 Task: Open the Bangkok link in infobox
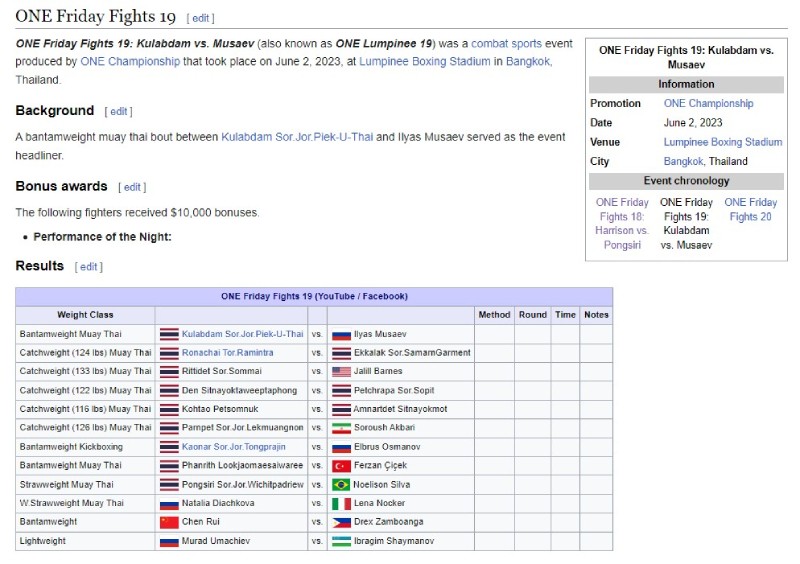pos(683,162)
